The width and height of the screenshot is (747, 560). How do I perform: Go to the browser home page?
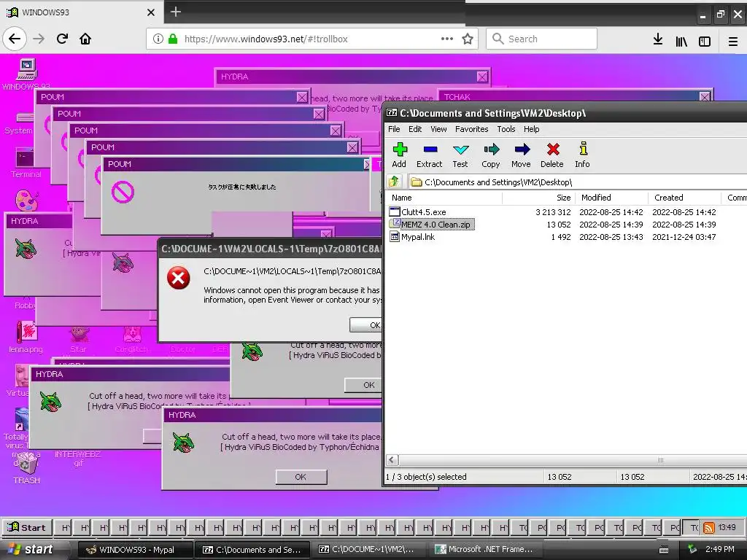coord(85,39)
